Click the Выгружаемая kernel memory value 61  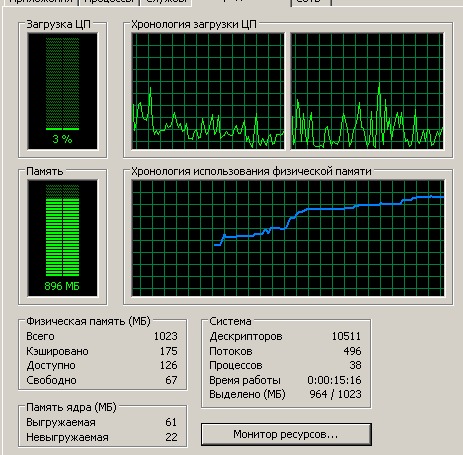tap(171, 422)
